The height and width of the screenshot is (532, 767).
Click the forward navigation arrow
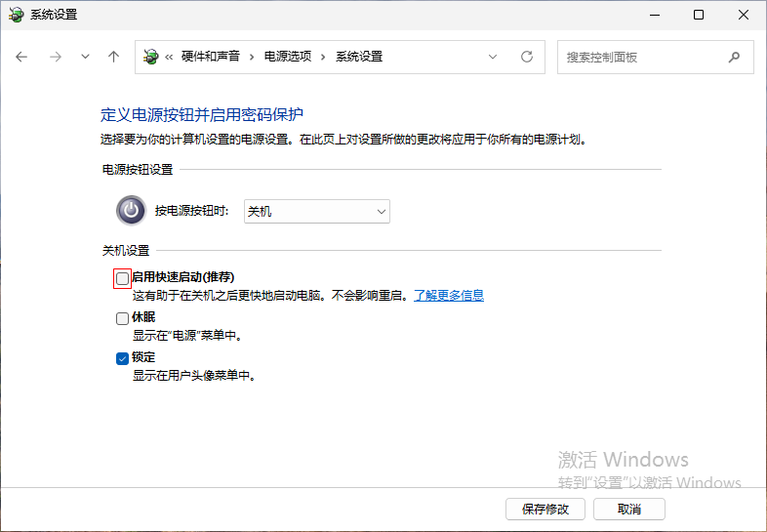pyautogui.click(x=56, y=57)
